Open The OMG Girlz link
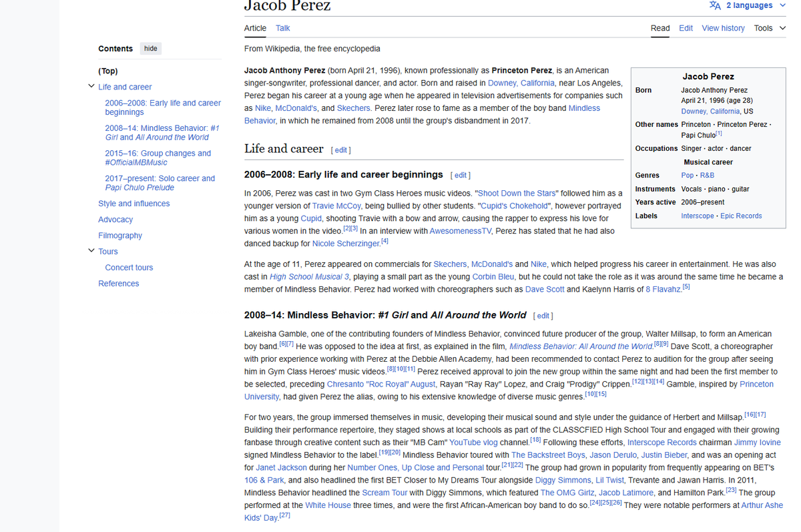 (x=567, y=493)
